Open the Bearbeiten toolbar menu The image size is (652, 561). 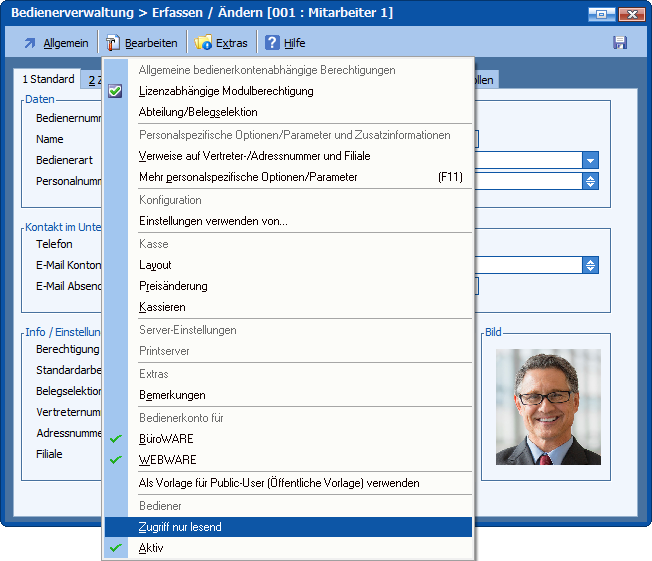tap(142, 43)
